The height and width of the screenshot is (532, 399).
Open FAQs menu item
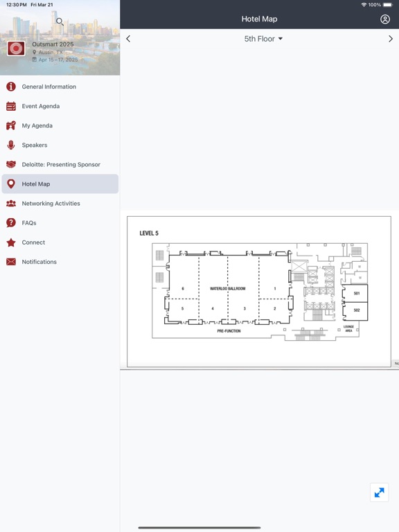pos(60,223)
